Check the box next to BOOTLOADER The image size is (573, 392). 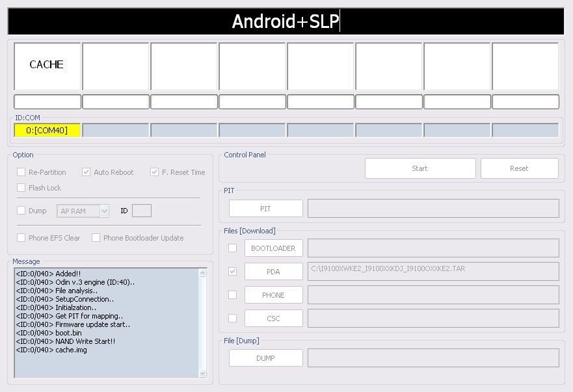pyautogui.click(x=232, y=248)
